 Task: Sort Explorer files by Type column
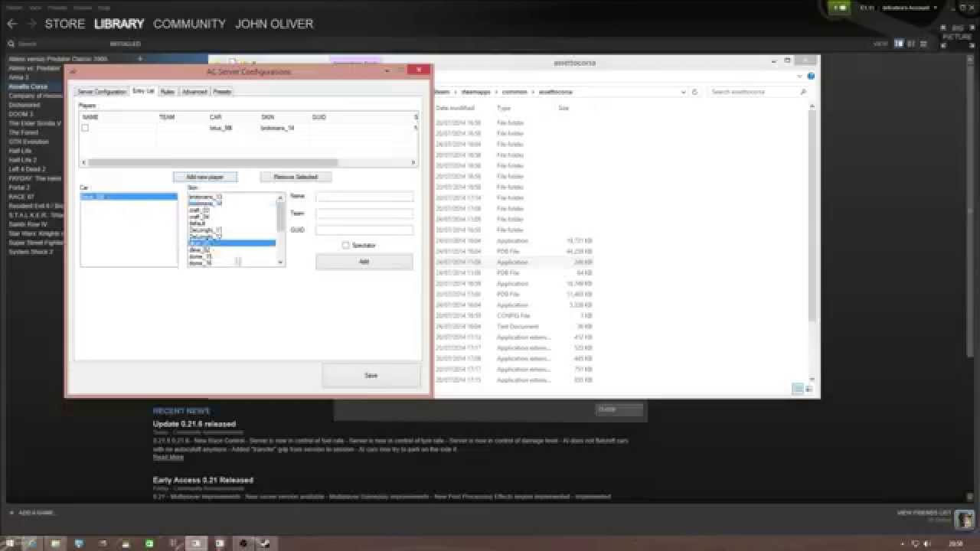tap(504, 108)
